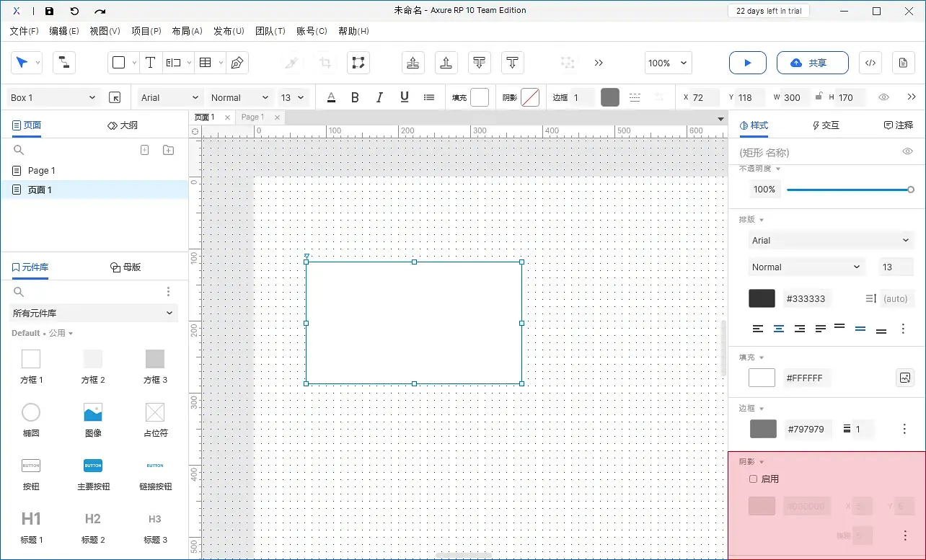This screenshot has height=560, width=926.
Task: Enable the 启用 shadow checkbox
Action: (x=754, y=479)
